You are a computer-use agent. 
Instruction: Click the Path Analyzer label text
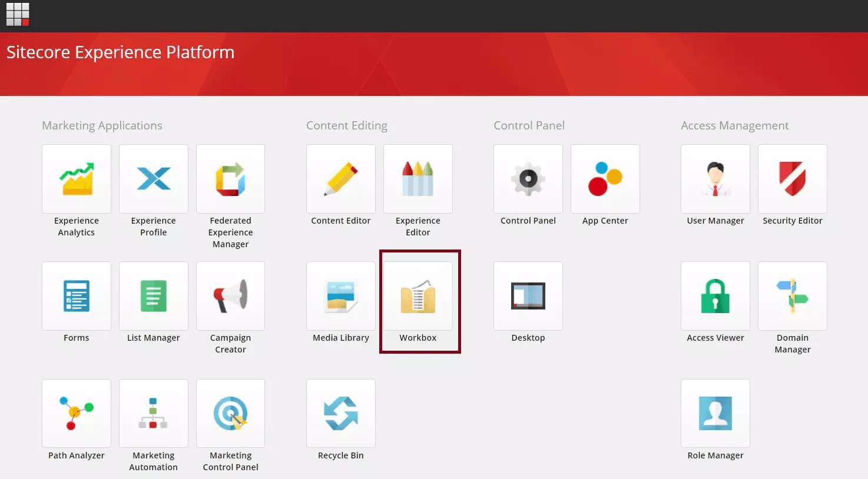click(77, 455)
